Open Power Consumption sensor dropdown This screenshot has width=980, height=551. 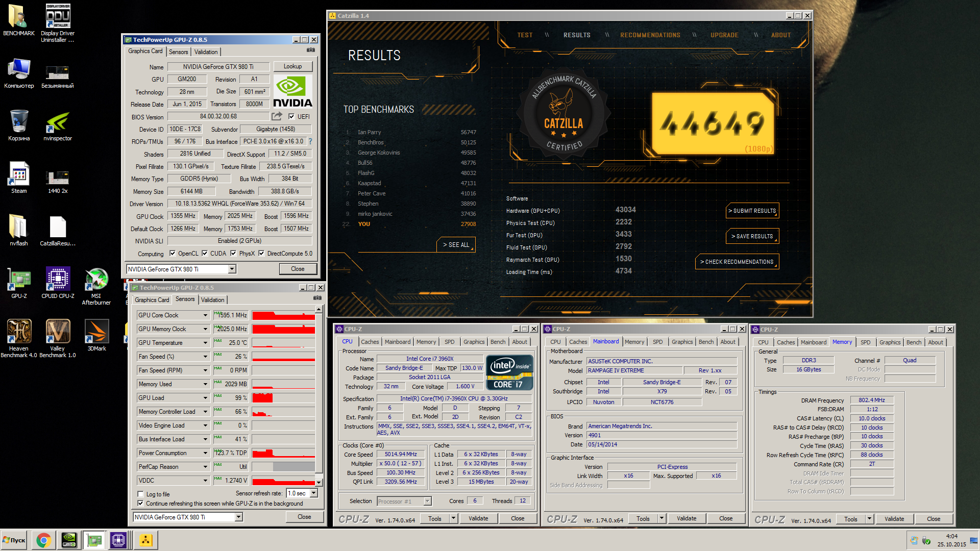(206, 453)
